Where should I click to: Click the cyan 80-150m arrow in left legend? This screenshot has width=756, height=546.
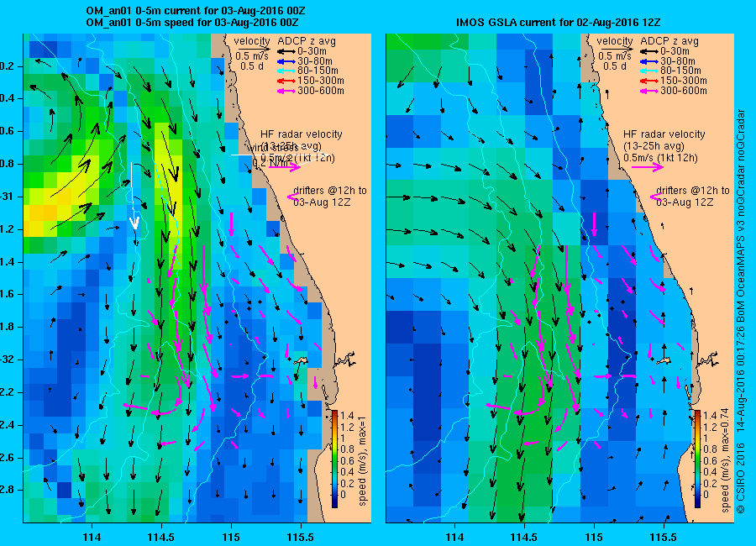(286, 71)
